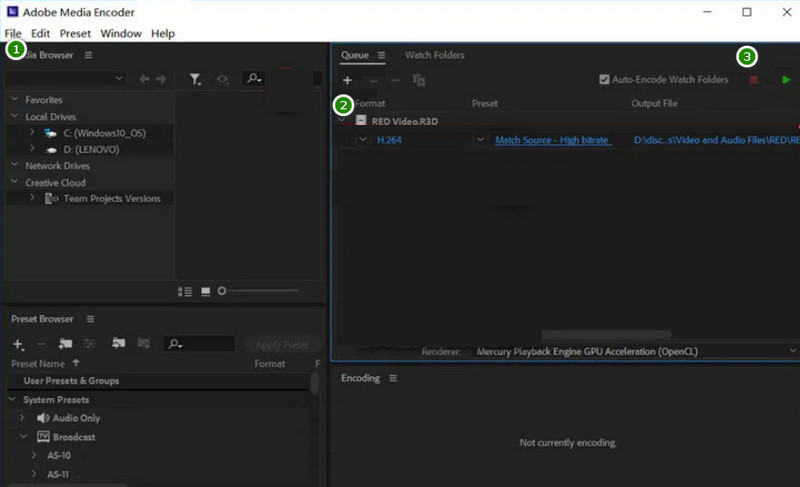The width and height of the screenshot is (800, 487).
Task: Open the Media Browser panel menu icon
Action: [x=88, y=55]
